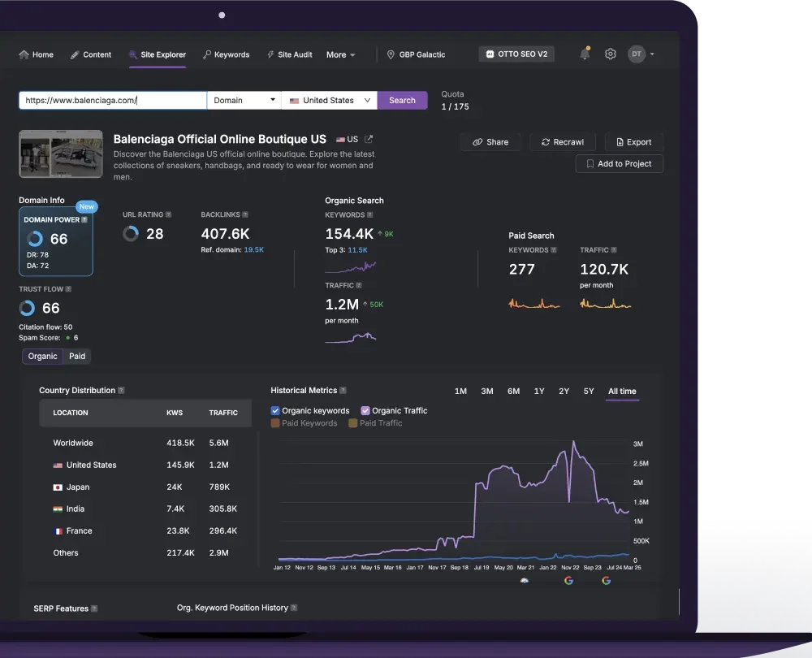Click Domain Power help icon

tap(84, 219)
